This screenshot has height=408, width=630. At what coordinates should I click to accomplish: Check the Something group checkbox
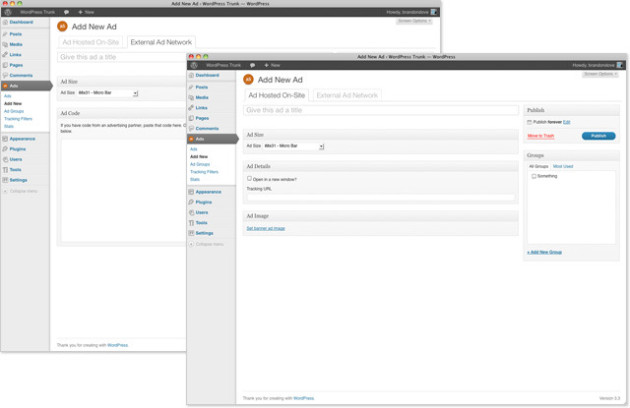pyautogui.click(x=534, y=176)
